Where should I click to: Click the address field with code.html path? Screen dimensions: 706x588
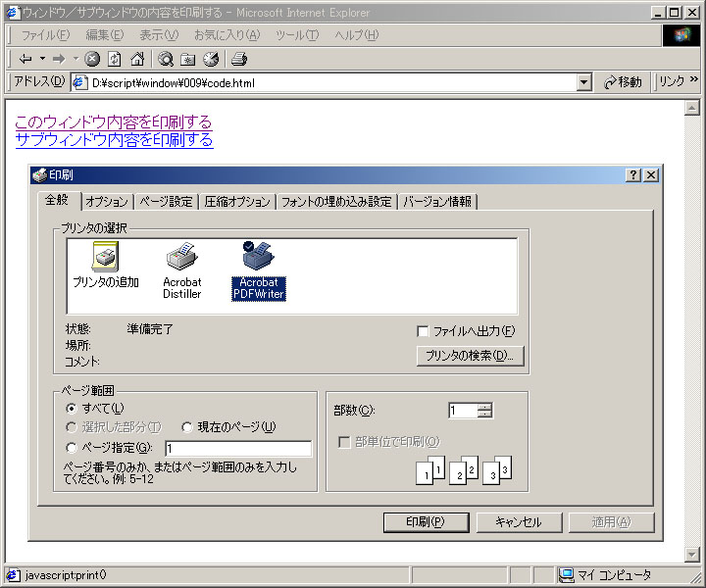click(333, 82)
